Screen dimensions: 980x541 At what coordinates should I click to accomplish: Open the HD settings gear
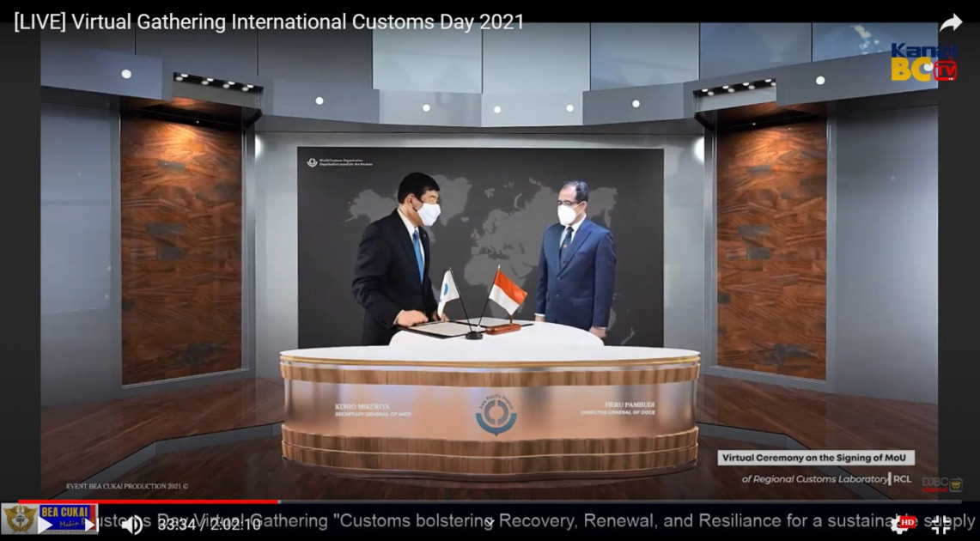pos(901,524)
